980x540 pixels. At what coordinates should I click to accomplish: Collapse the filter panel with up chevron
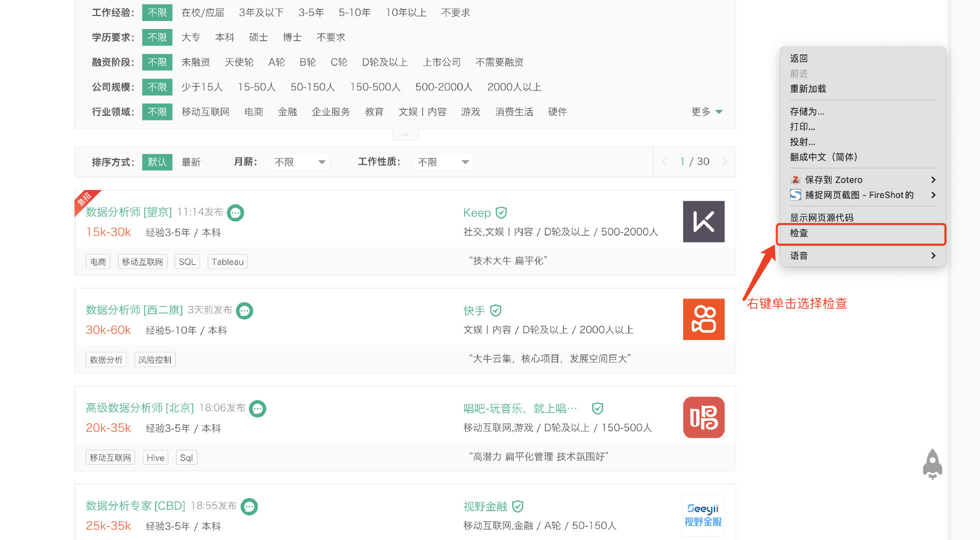tap(405, 134)
